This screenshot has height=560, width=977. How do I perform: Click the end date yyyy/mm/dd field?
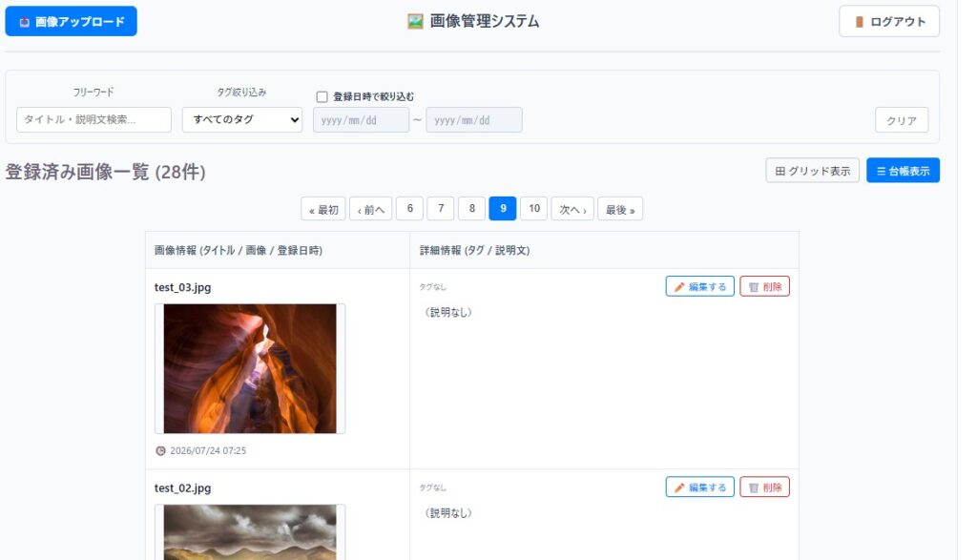pos(474,120)
